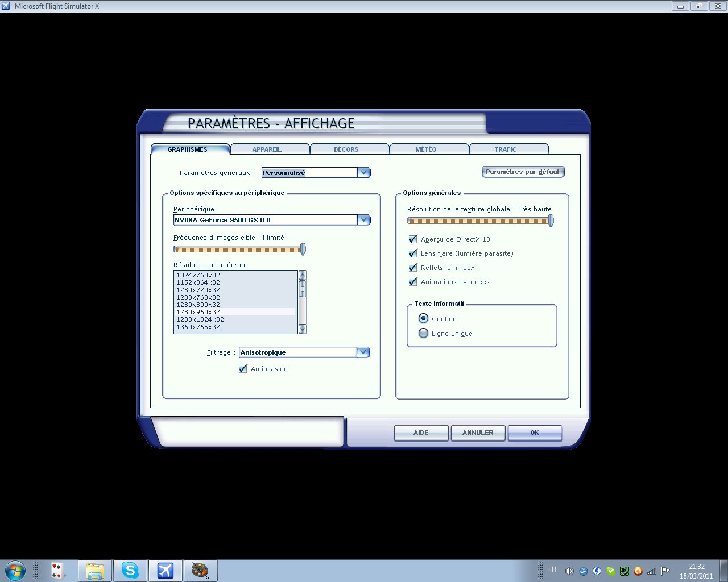Open the Windows Start menu orb
The image size is (728, 582).
[15, 570]
